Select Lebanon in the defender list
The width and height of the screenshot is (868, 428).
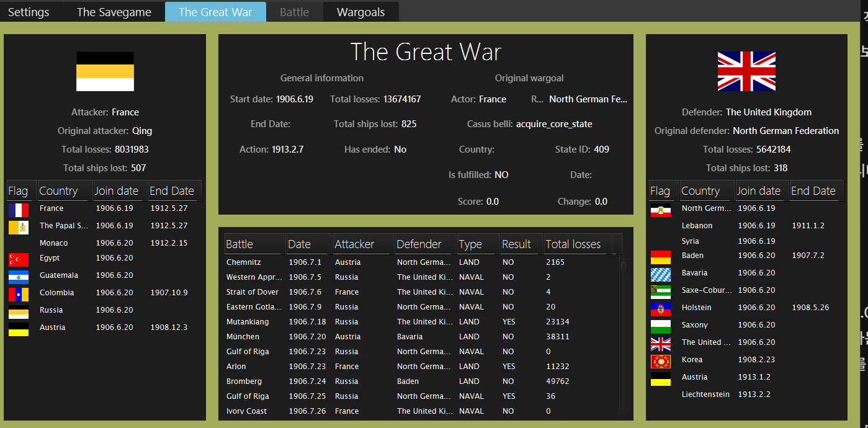click(x=747, y=226)
